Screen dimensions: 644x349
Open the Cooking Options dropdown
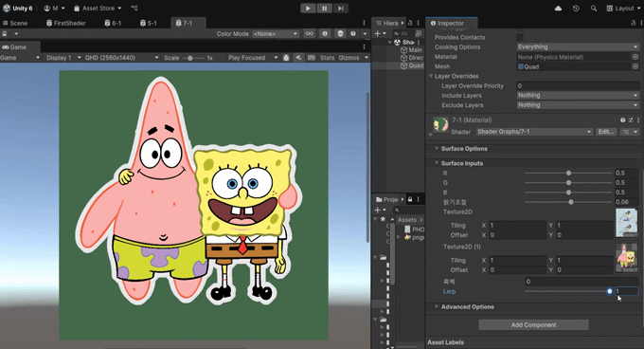coord(578,46)
